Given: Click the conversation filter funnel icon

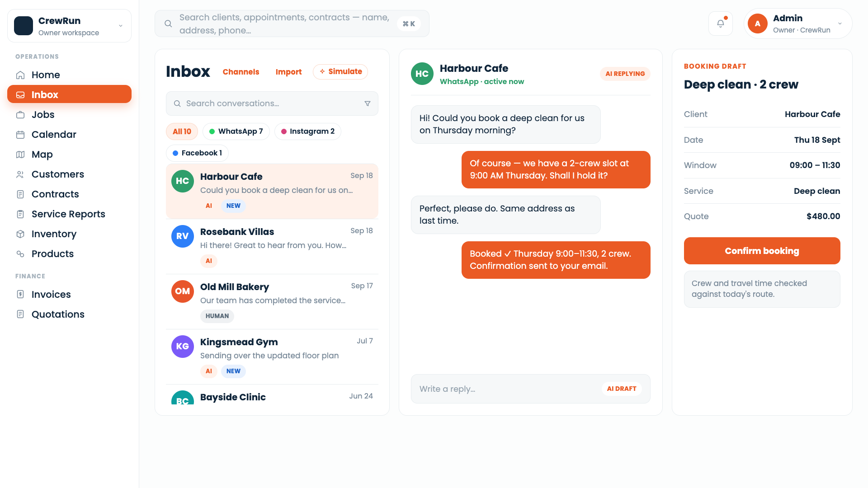Looking at the screenshot, I should [x=368, y=103].
